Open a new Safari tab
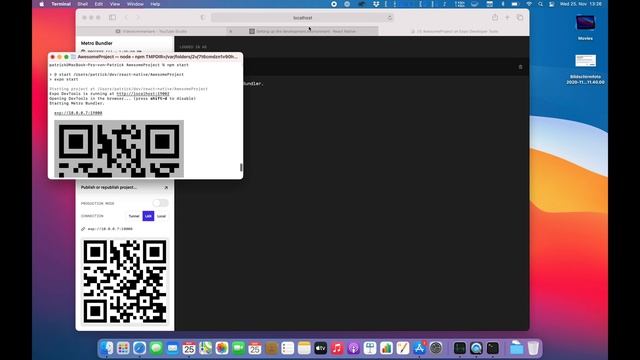 (507, 18)
